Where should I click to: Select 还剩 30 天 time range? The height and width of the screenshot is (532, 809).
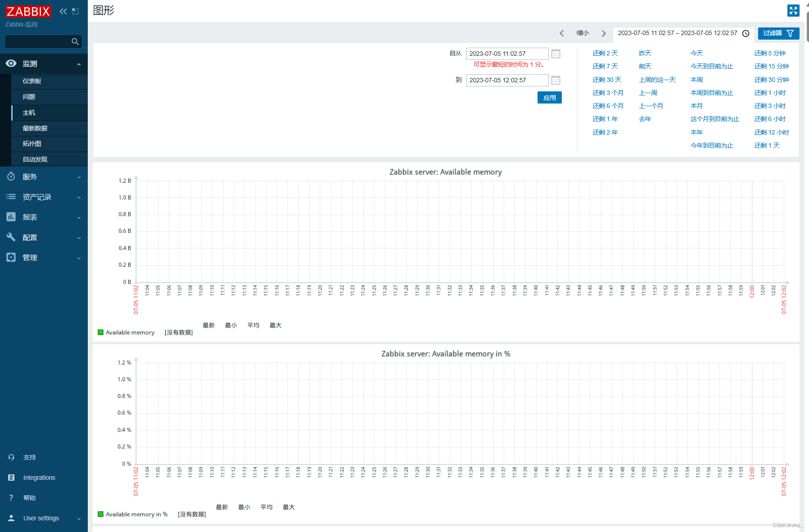tap(607, 80)
